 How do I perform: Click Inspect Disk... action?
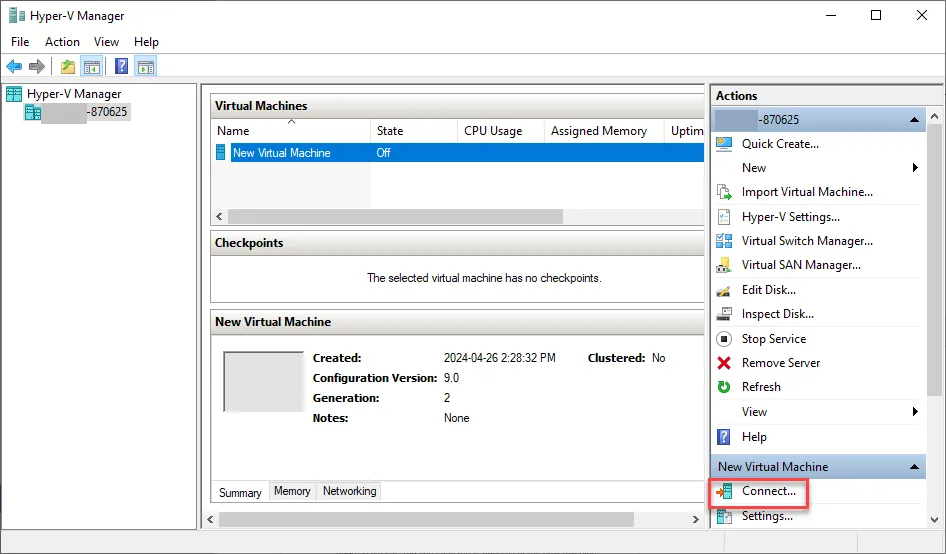778,314
